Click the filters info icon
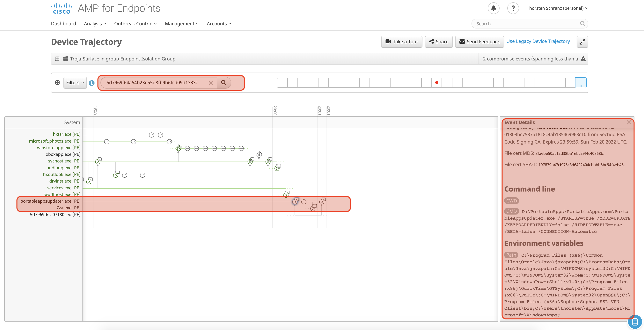Screen dimensions: 644x330 click(x=92, y=83)
